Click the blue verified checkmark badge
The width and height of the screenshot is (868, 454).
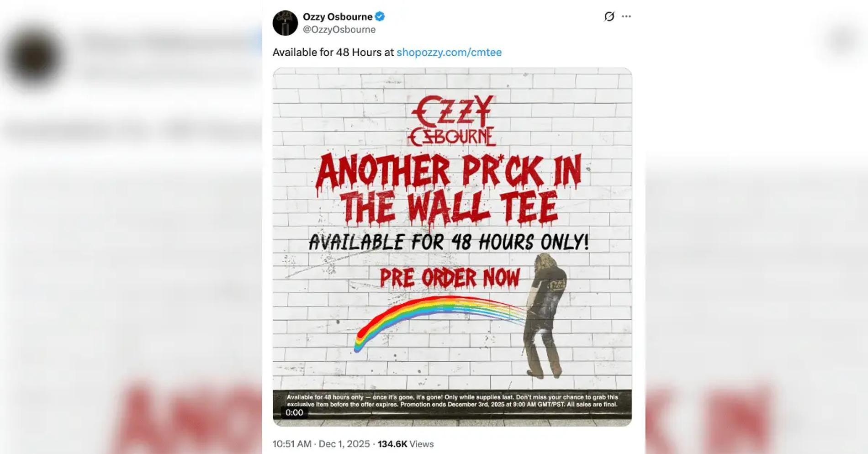380,17
